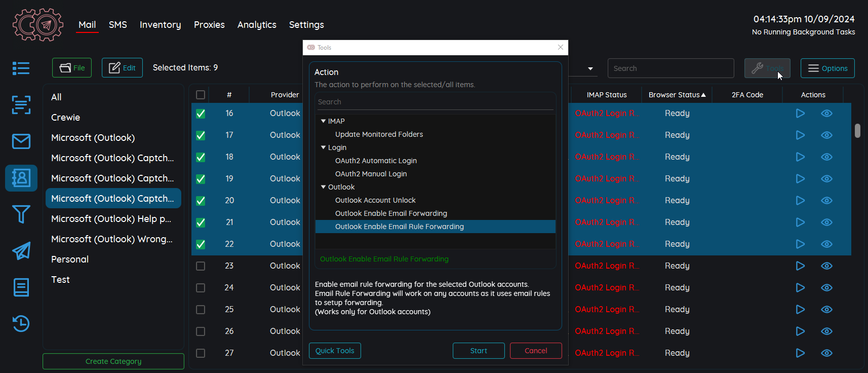Uncheck the checkbox for row 17
This screenshot has height=373, width=868.
(x=201, y=135)
